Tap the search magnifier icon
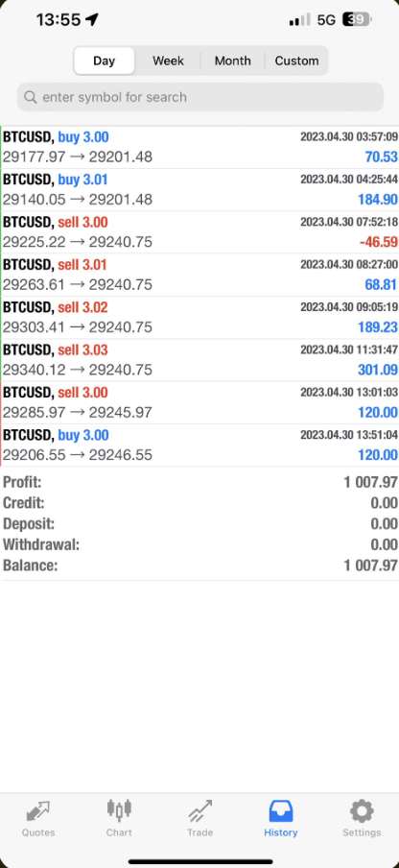The height and width of the screenshot is (868, 399). point(31,97)
